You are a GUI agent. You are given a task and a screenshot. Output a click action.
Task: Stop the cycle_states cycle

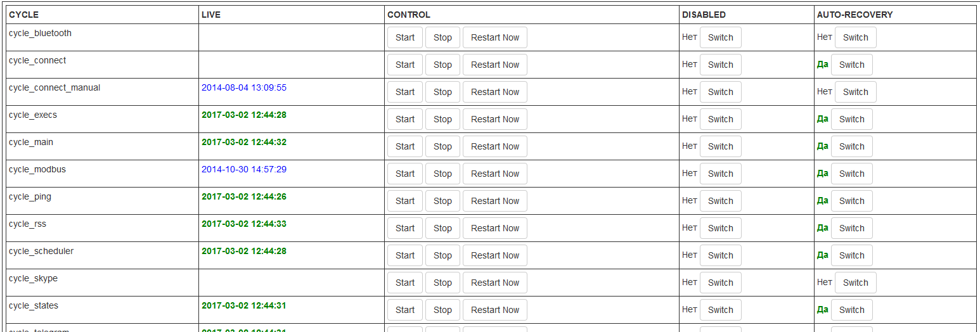pos(442,310)
